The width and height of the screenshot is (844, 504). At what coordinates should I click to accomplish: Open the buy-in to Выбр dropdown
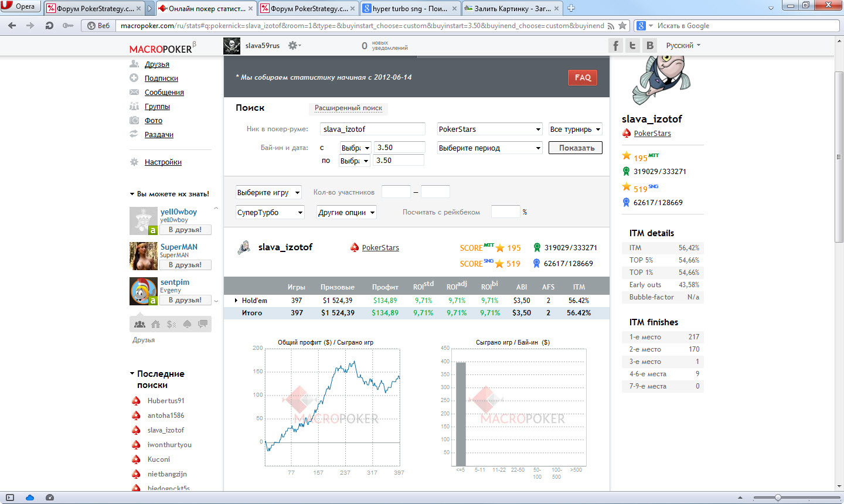pyautogui.click(x=355, y=161)
